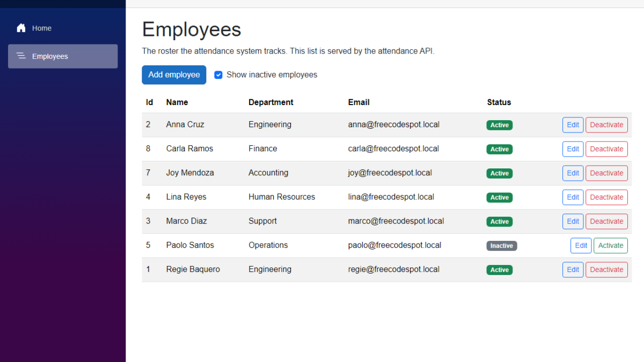This screenshot has height=362, width=644.
Task: Deactivate Carla Ramos
Action: (606, 149)
